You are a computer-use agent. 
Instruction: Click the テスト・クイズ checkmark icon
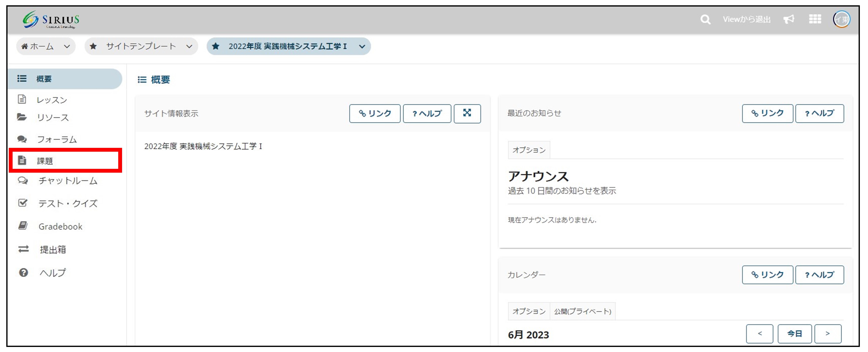(23, 203)
